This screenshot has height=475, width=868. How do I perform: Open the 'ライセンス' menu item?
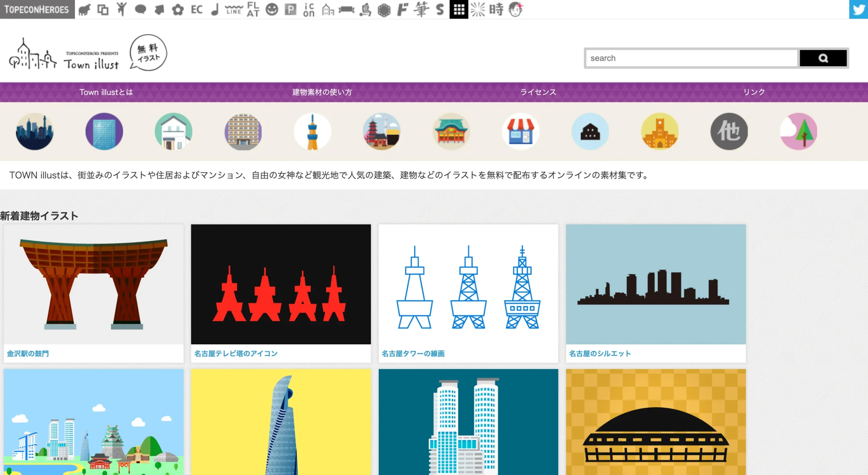tap(538, 92)
